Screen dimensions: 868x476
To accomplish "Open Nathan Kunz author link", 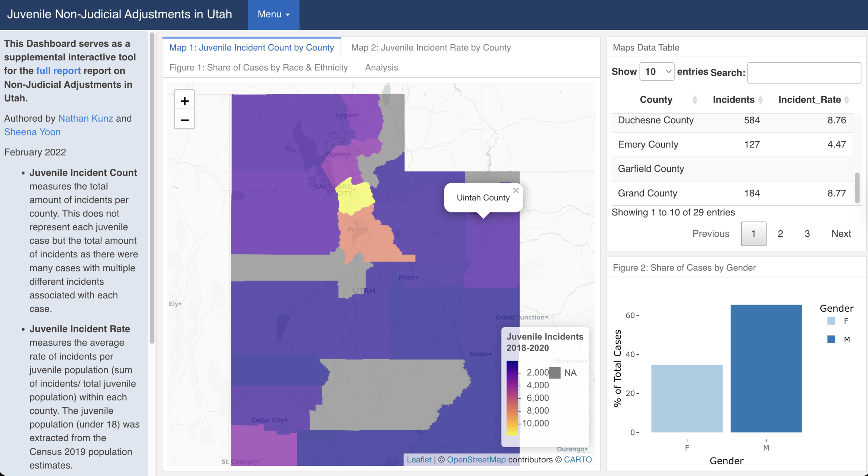I will [x=85, y=118].
